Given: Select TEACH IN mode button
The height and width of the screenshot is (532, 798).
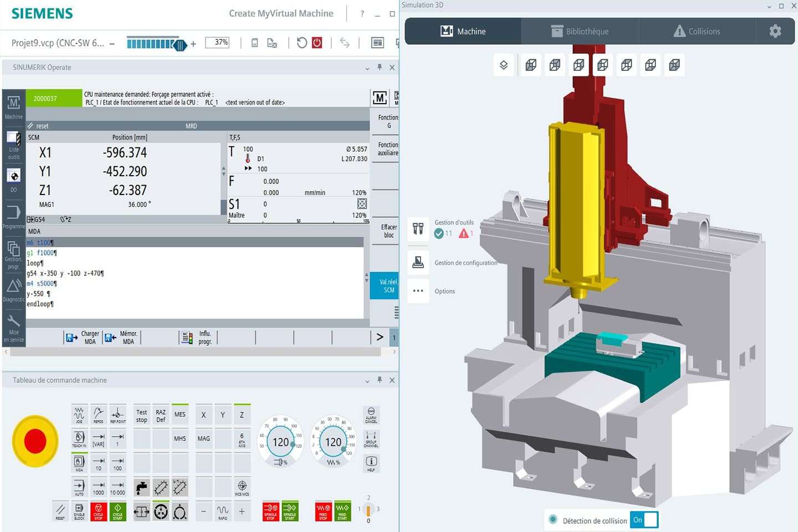Looking at the screenshot, I should click(x=79, y=439).
